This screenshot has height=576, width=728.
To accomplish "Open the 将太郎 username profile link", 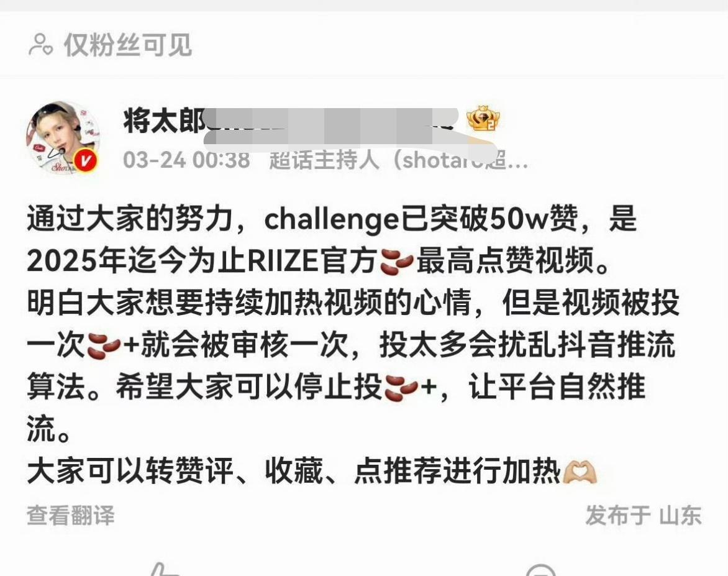I will click(x=165, y=121).
